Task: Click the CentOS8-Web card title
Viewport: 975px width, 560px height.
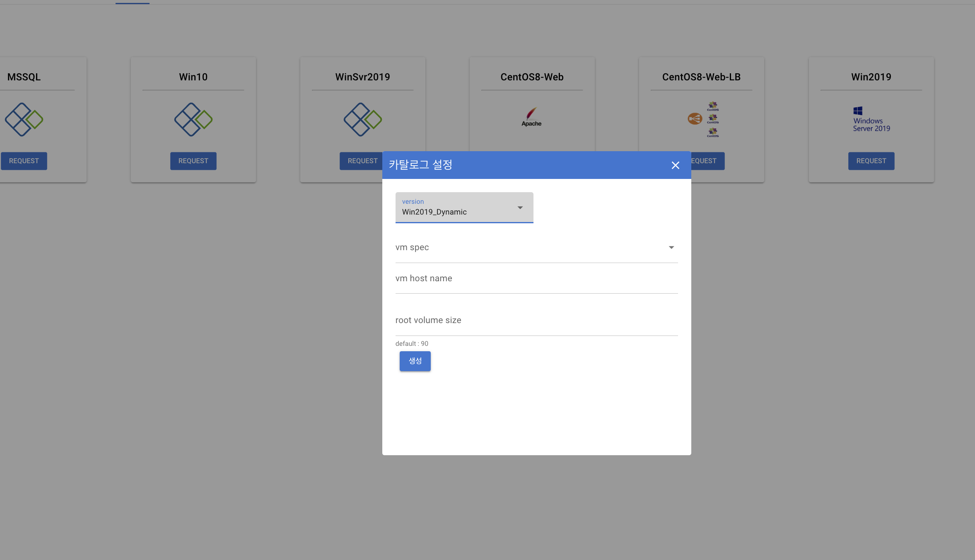Action: coord(532,77)
